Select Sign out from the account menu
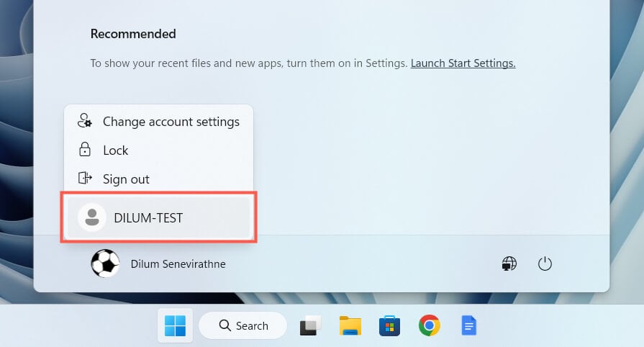This screenshot has height=347, width=644. (126, 179)
